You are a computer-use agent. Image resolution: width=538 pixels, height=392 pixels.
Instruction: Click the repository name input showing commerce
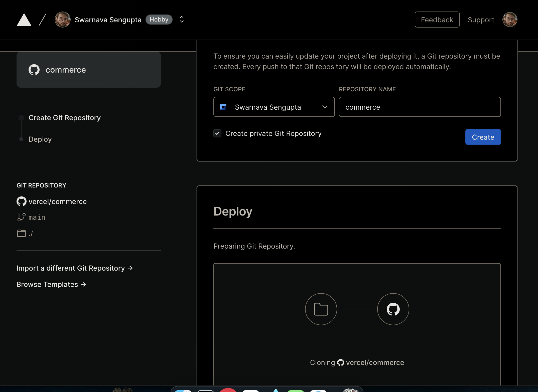coord(419,107)
